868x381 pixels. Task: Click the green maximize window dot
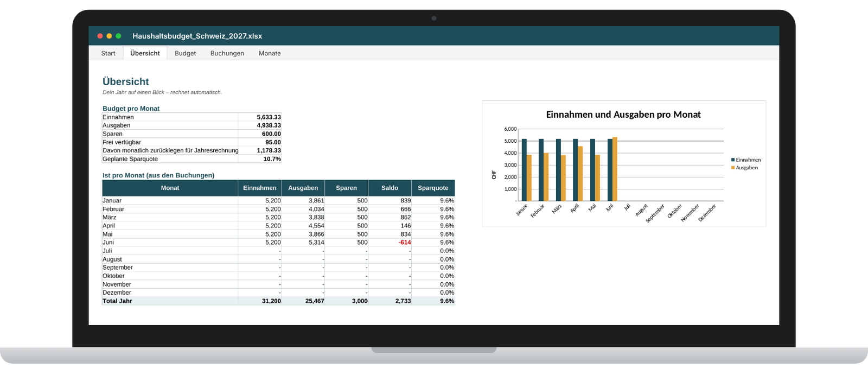click(x=118, y=36)
